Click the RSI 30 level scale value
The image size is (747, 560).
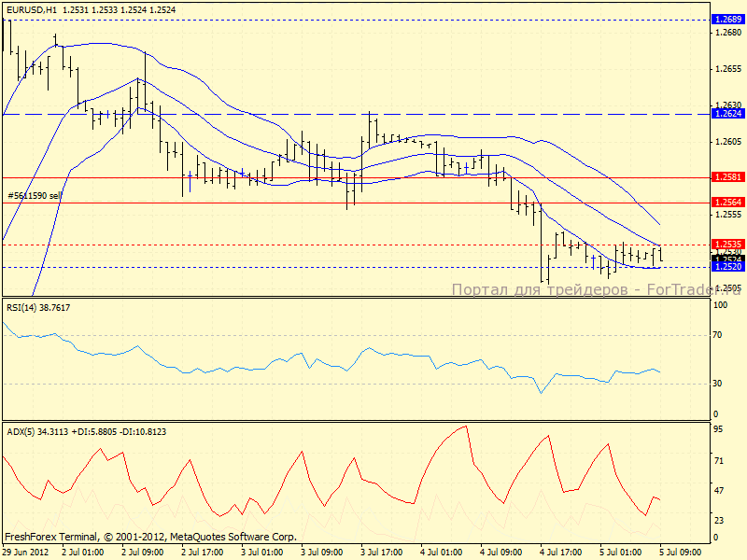[717, 384]
